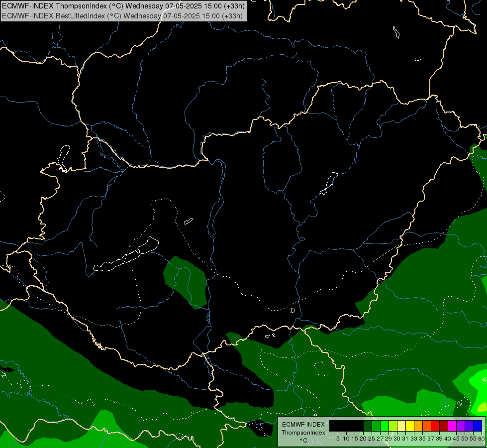Click the contour label '2' near bottom-right
Screen dimensions: 487x448
coord(460,404)
